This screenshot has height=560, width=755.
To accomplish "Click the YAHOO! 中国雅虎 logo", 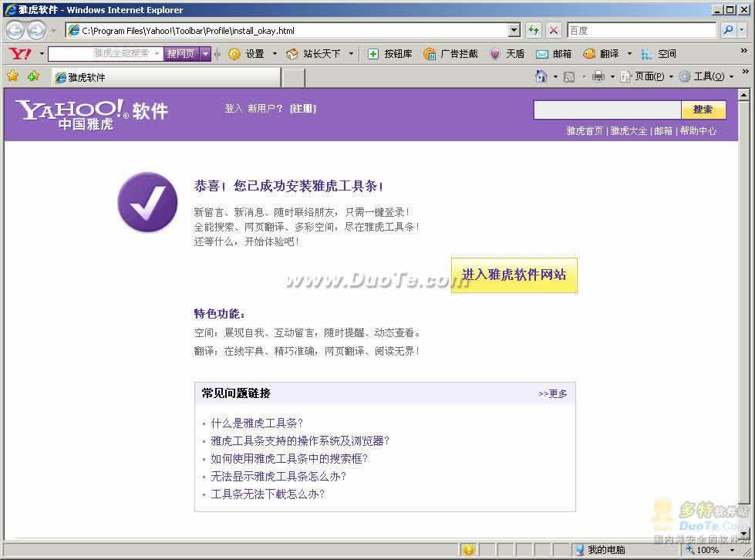I will click(x=92, y=114).
